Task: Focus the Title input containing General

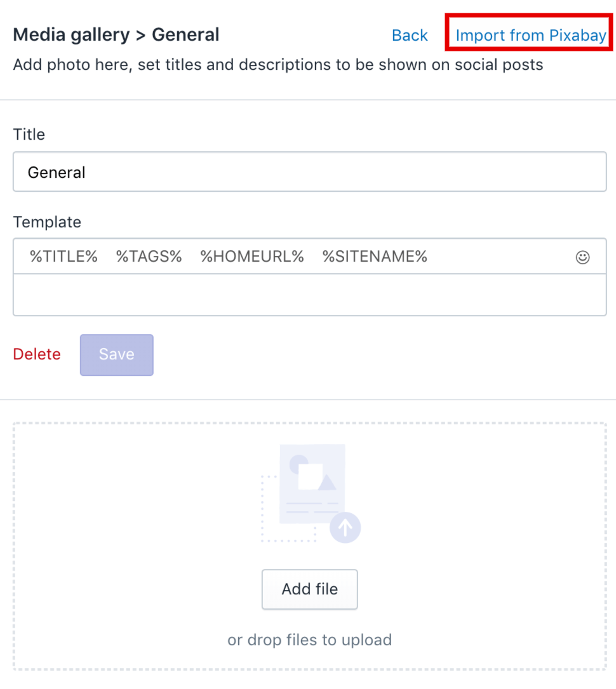Action: [310, 172]
